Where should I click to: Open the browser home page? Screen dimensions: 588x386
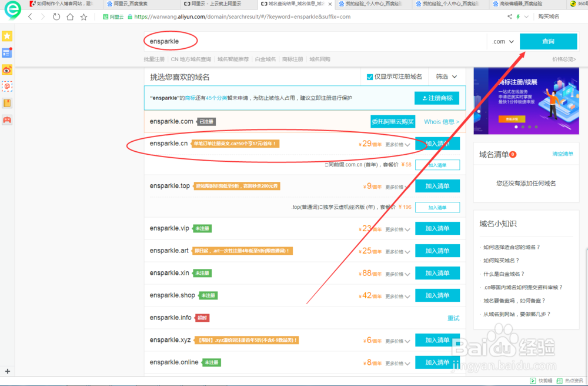[70, 17]
